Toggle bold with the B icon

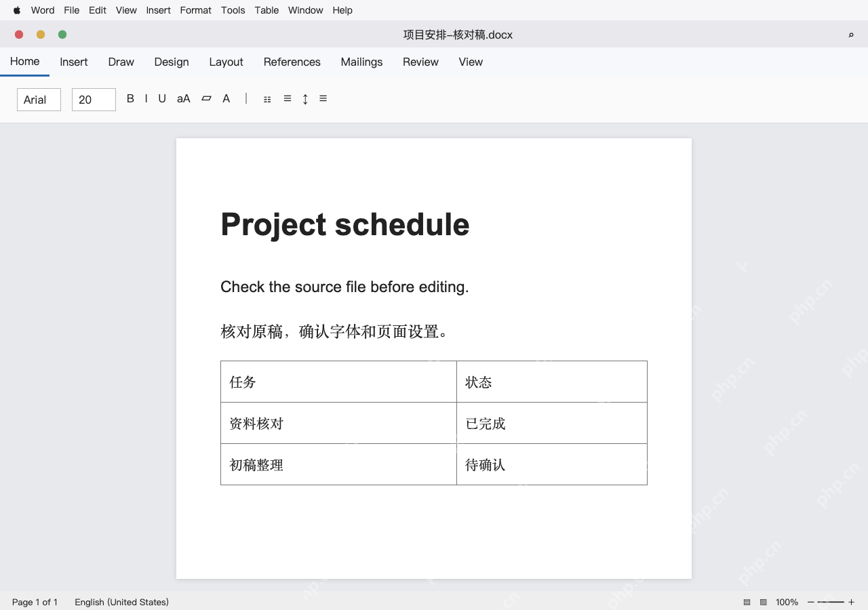point(130,99)
